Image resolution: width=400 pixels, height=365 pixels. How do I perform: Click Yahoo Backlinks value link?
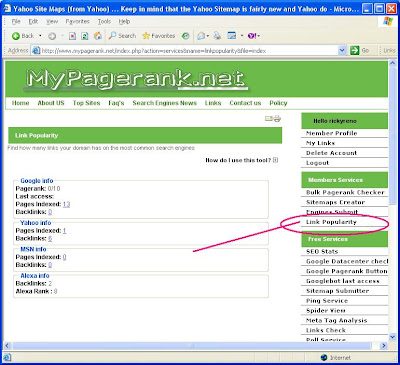click(x=50, y=238)
